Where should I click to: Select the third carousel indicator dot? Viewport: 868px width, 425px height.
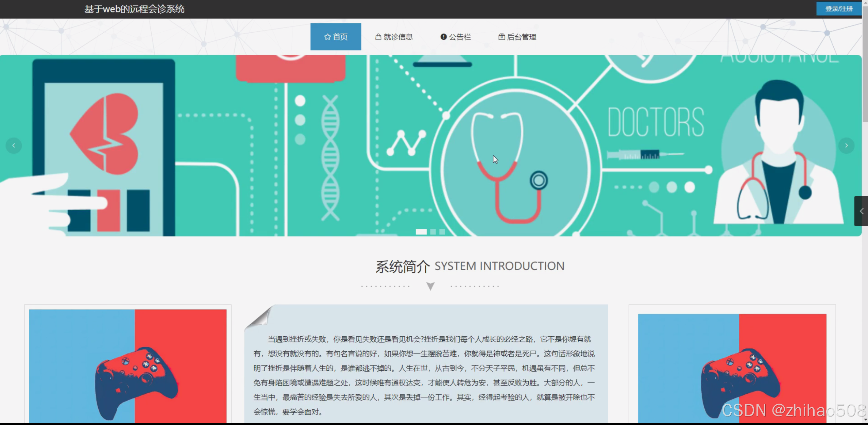tap(442, 232)
